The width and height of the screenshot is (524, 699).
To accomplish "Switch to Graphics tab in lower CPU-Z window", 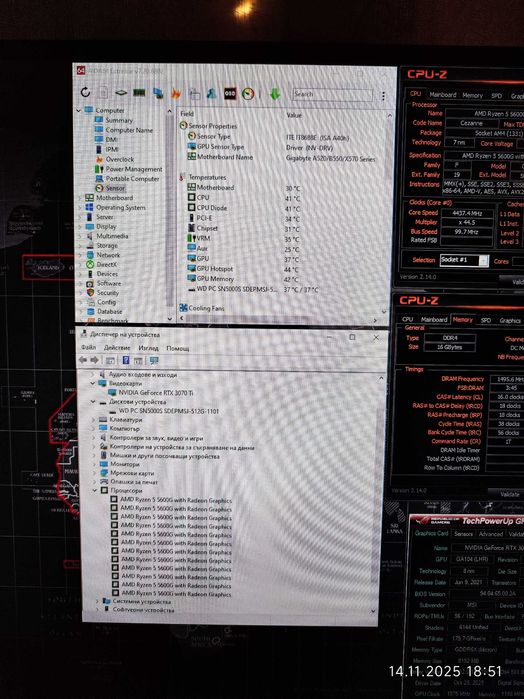I will coord(510,321).
